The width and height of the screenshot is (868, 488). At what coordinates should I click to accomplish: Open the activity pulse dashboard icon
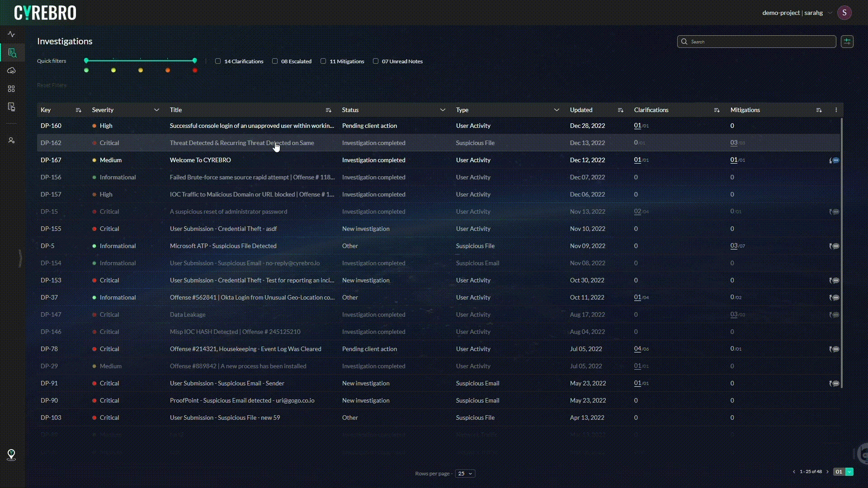11,34
